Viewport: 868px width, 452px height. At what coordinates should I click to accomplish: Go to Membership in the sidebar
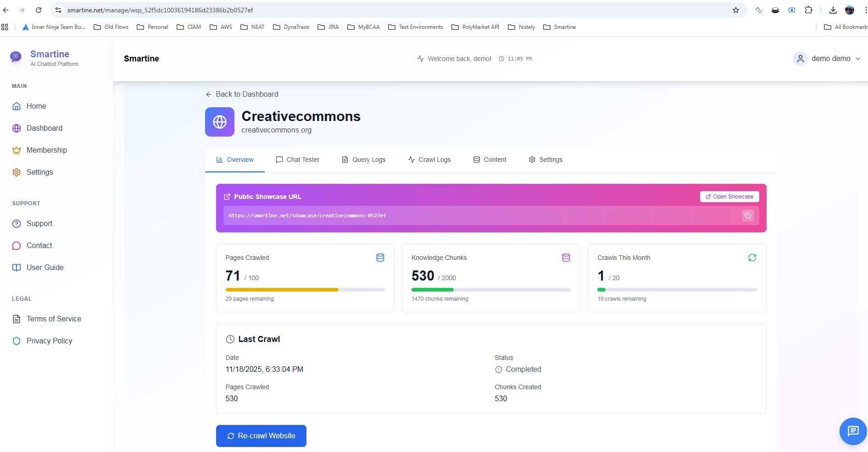coord(39,150)
